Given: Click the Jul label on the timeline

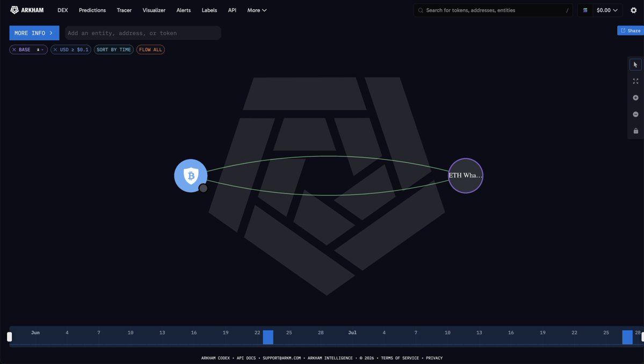Looking at the screenshot, I should [352, 332].
